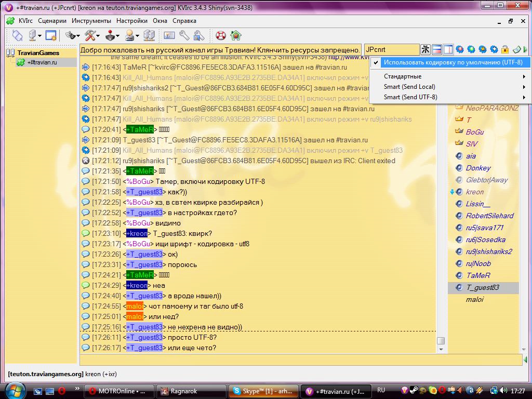
Task: Open the Окна menu
Action: click(160, 21)
